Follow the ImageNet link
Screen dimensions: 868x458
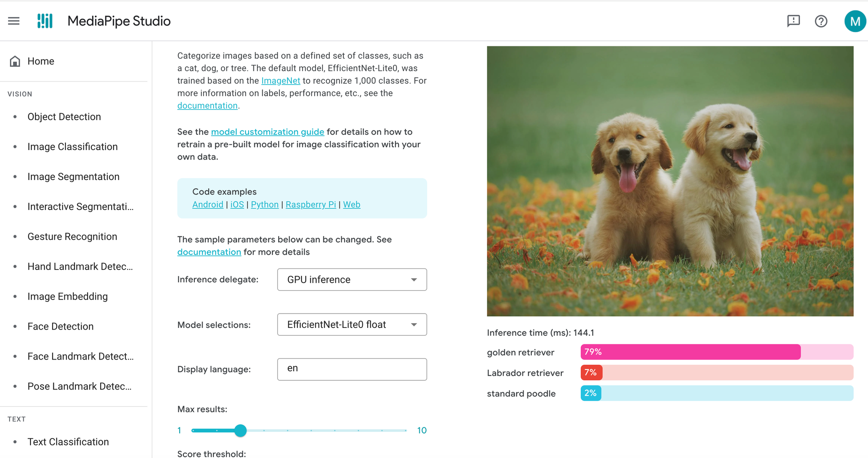coord(280,81)
